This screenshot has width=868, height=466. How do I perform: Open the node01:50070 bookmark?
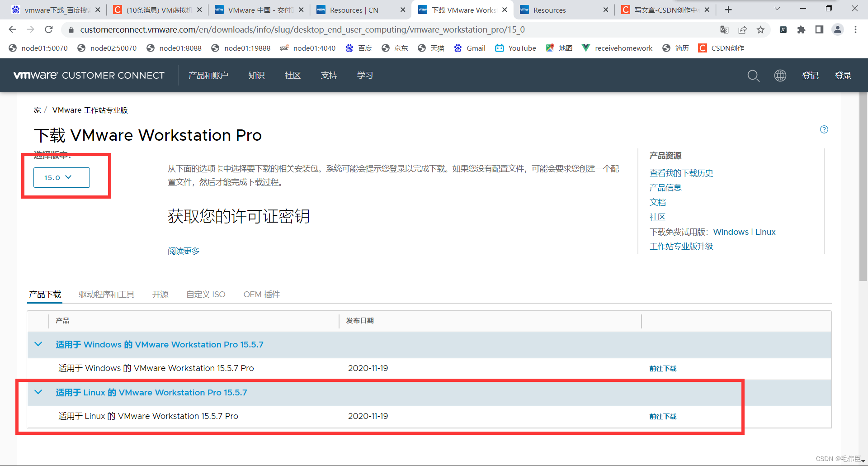click(38, 48)
